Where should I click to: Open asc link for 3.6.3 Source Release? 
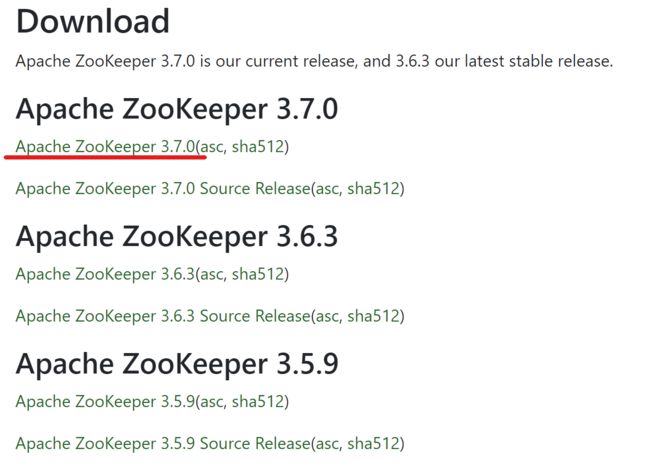tap(327, 316)
